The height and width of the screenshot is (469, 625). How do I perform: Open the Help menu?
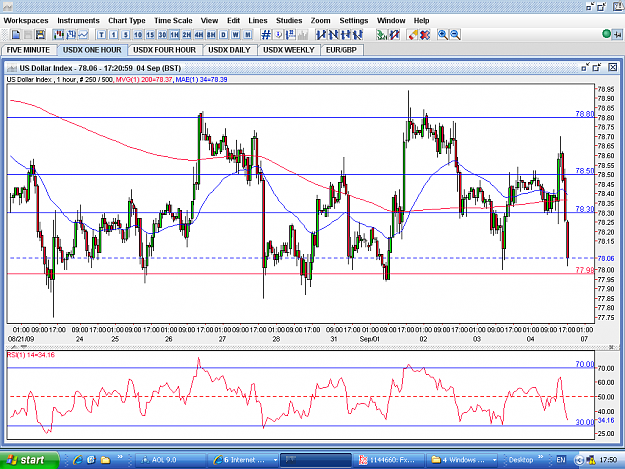pos(421,20)
